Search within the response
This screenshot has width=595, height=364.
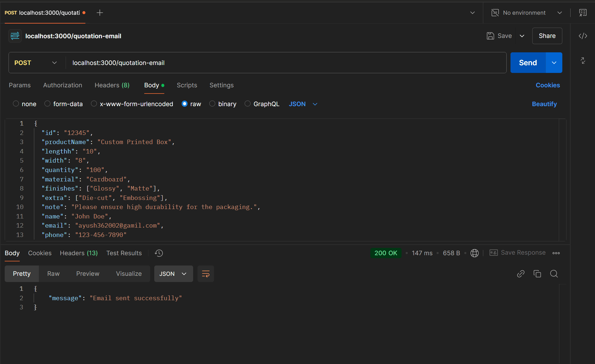click(554, 273)
